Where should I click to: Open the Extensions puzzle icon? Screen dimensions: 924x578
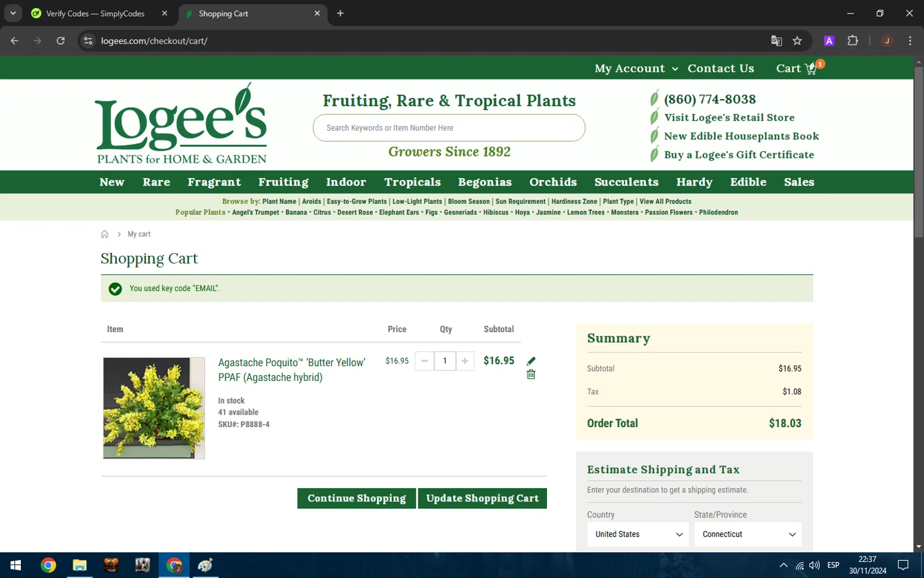point(853,41)
